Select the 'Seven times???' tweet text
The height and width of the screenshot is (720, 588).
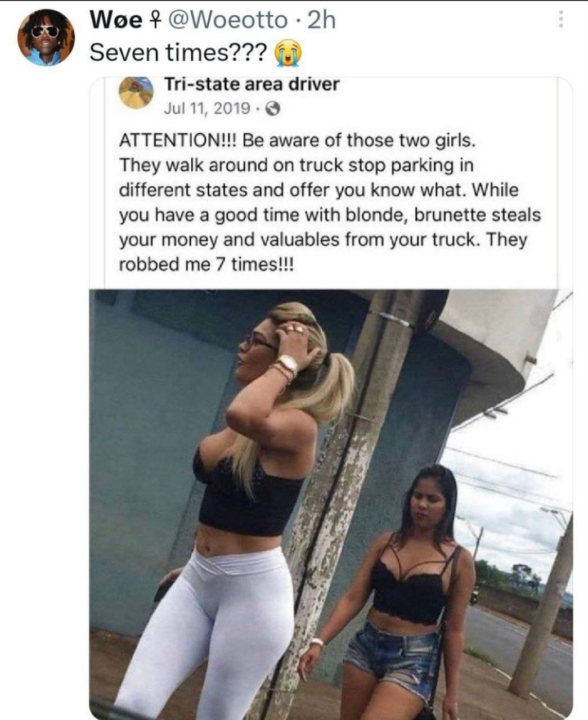[179, 53]
